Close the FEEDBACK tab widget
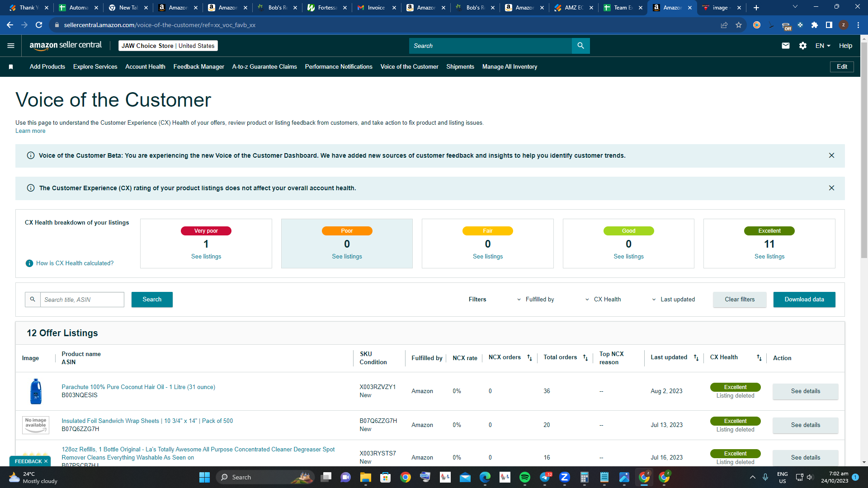The width and height of the screenshot is (868, 488). coord(46,461)
